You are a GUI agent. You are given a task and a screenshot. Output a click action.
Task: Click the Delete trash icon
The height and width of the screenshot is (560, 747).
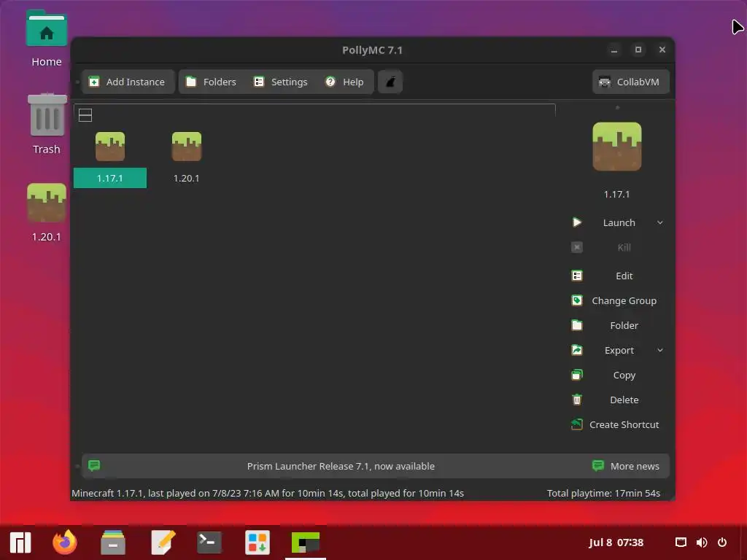coord(577,400)
